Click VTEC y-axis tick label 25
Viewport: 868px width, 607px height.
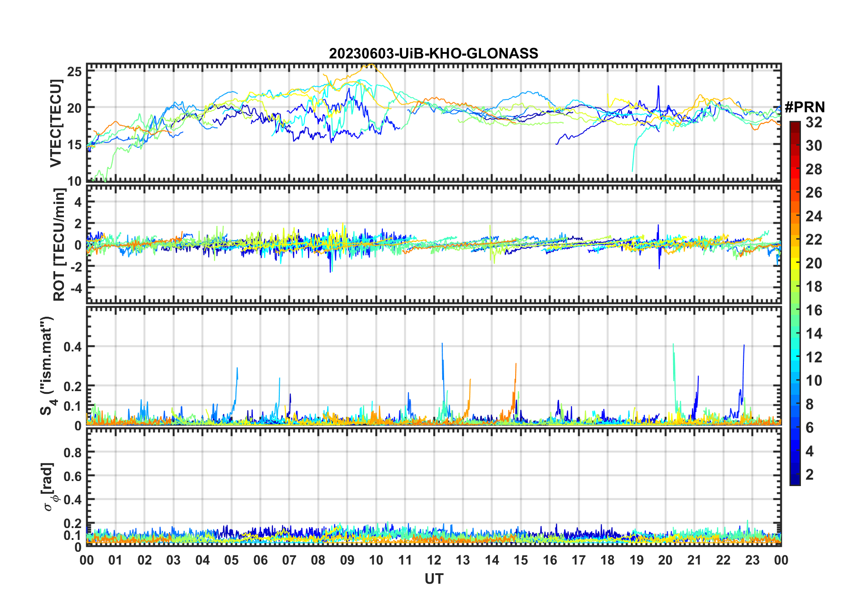pyautogui.click(x=75, y=72)
